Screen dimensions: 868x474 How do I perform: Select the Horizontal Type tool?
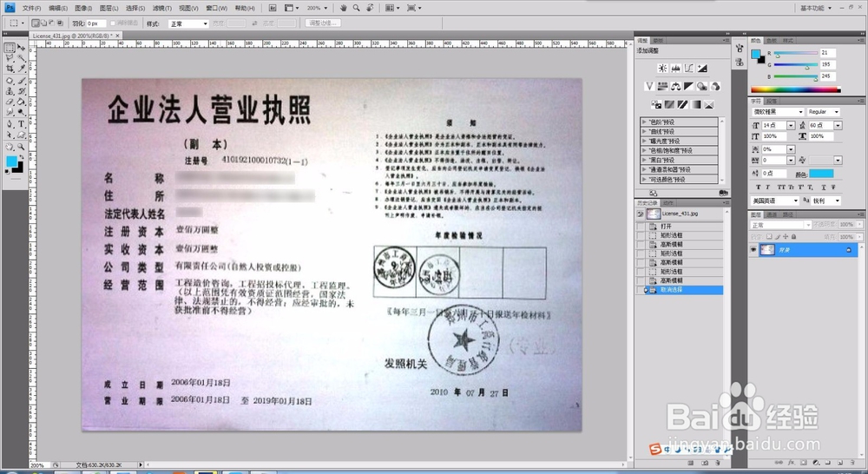click(x=21, y=124)
